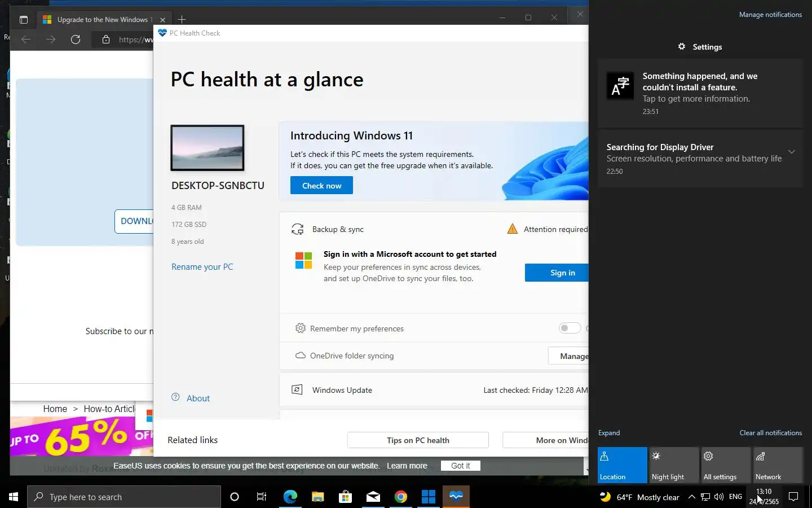Click Learn more in cookie banner
Viewport: 812px width, 508px height.
(407, 466)
